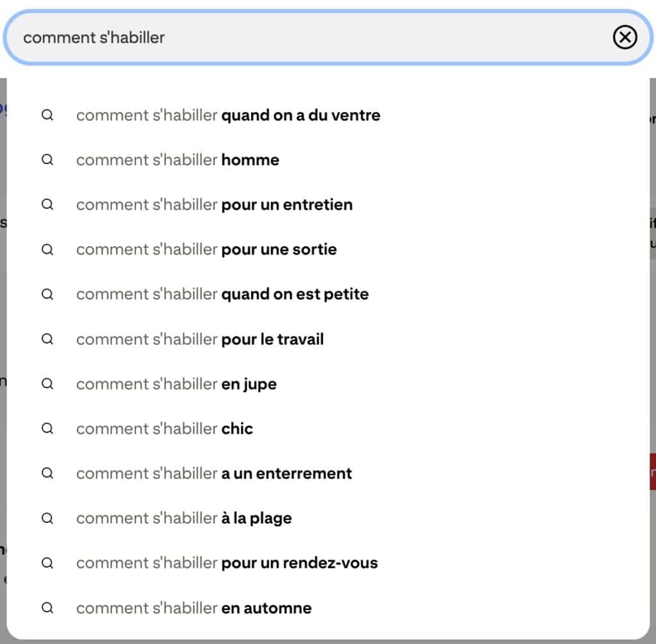The width and height of the screenshot is (656, 644).
Task: Click the search icon next to 'en jupe'
Action: click(47, 384)
